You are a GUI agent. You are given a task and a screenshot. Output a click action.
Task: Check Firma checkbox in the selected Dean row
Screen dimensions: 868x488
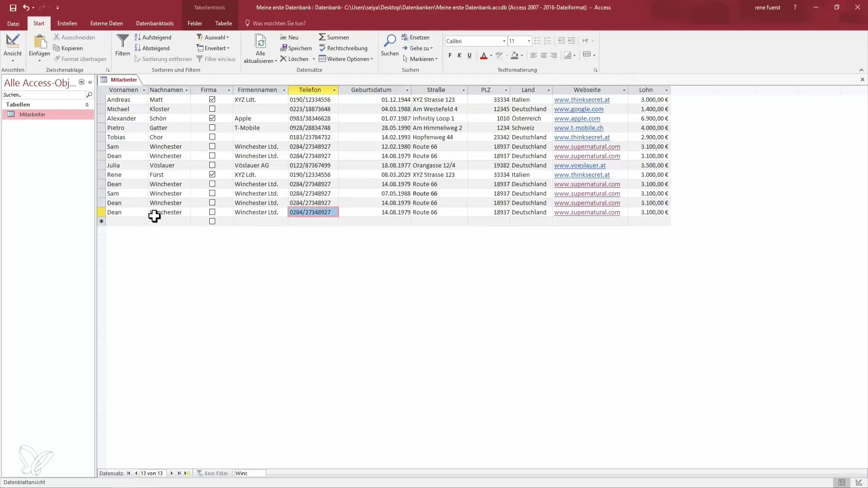click(212, 212)
